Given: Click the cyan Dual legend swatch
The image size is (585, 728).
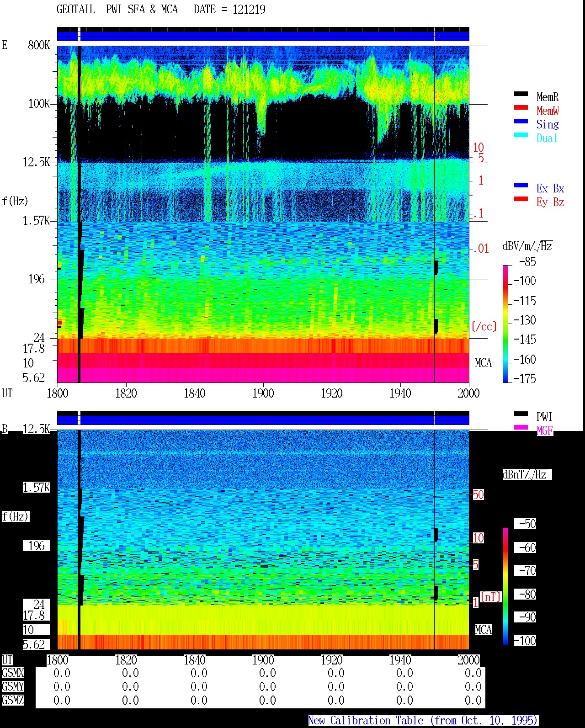Looking at the screenshot, I should [521, 135].
